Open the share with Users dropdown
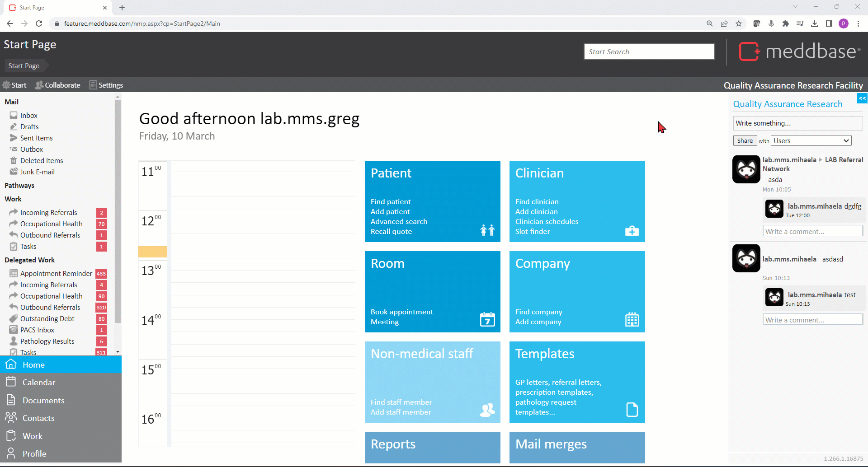The width and height of the screenshot is (868, 467). 811,141
